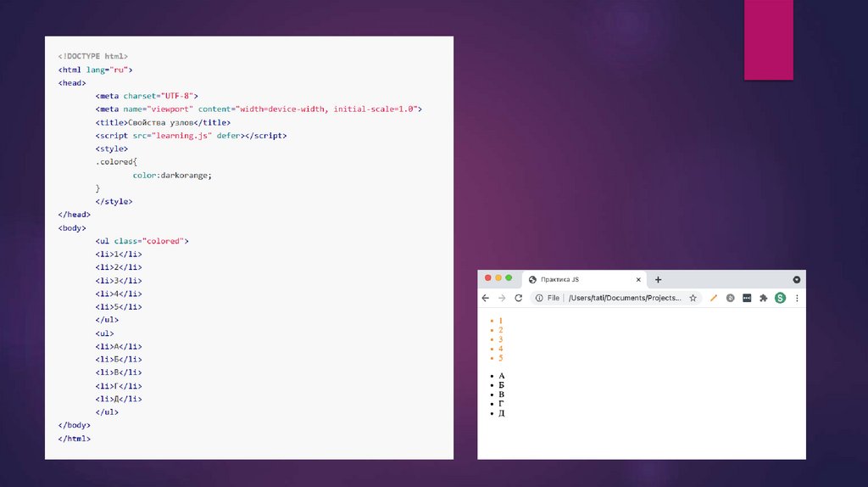
Task: Click the script src learning.js line
Action: [191, 136]
